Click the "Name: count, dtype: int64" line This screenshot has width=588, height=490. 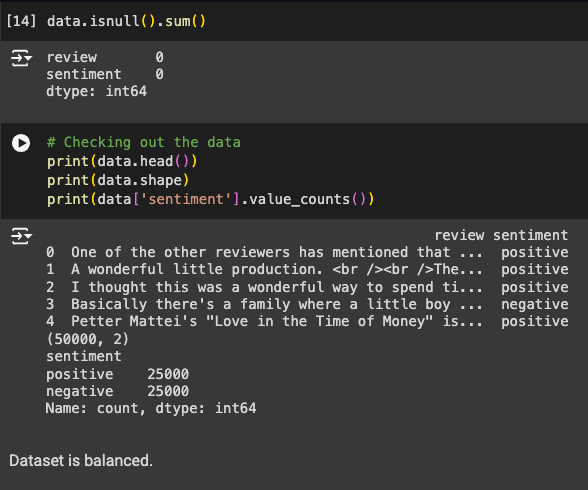click(x=151, y=408)
